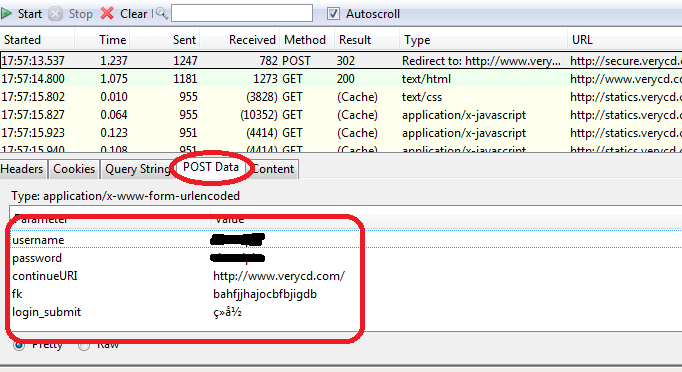Viewport: 682px width, 372px height.
Task: Open the POST Data tab
Action: [x=211, y=167]
